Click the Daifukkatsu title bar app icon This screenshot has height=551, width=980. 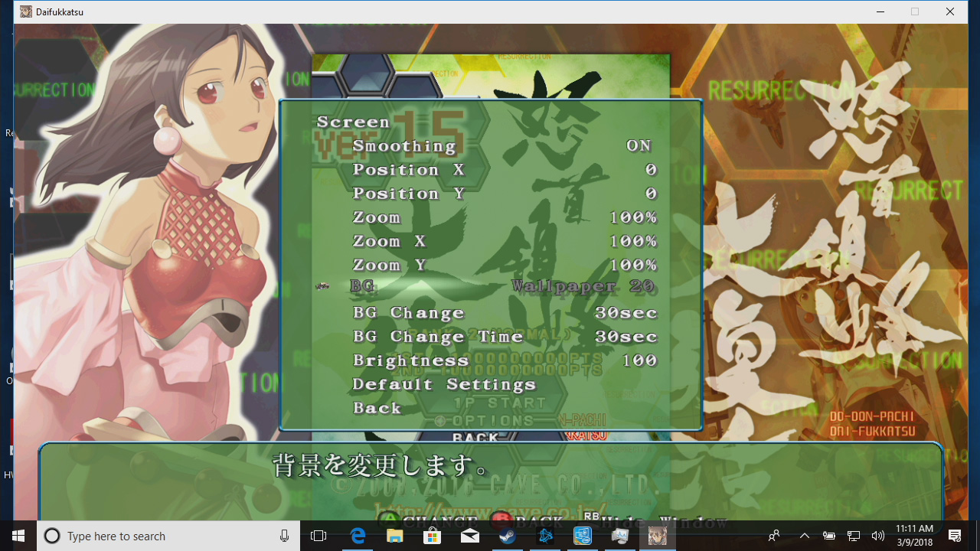[x=26, y=11]
